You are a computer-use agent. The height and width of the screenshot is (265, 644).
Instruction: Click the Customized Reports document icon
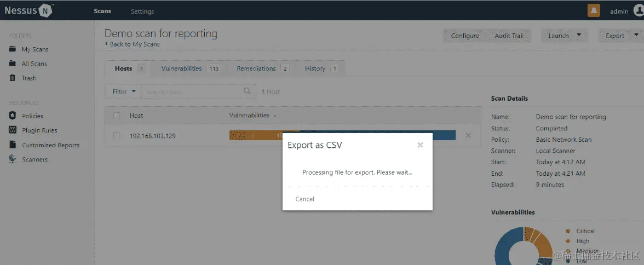tap(13, 145)
